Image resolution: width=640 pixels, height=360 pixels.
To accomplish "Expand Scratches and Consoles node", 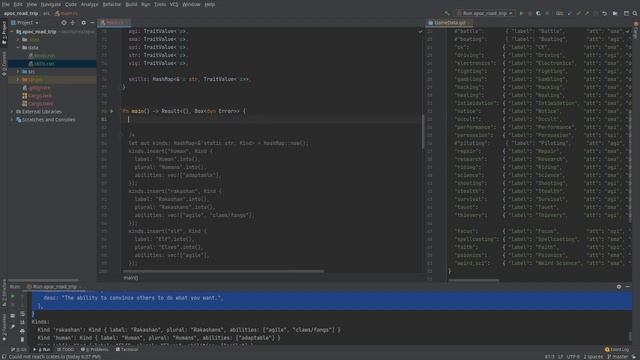I will tap(12, 120).
